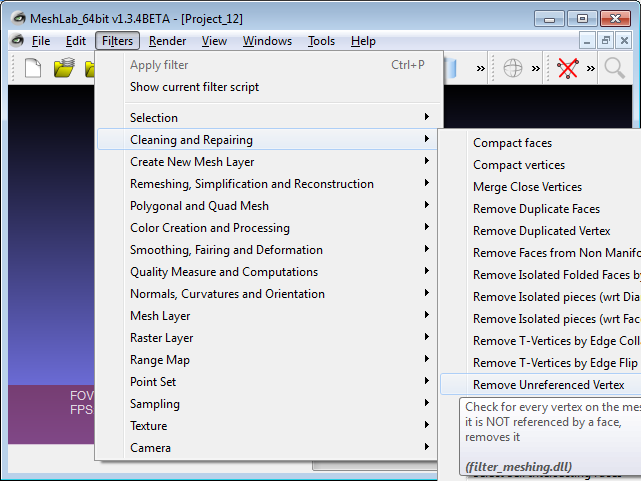Select Compact faces filter
The height and width of the screenshot is (481, 641).
click(541, 143)
